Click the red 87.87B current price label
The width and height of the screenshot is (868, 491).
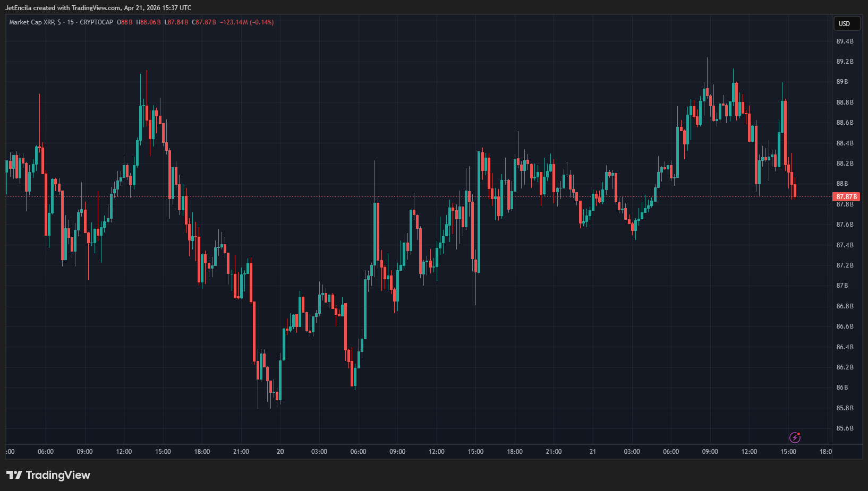[x=846, y=197]
